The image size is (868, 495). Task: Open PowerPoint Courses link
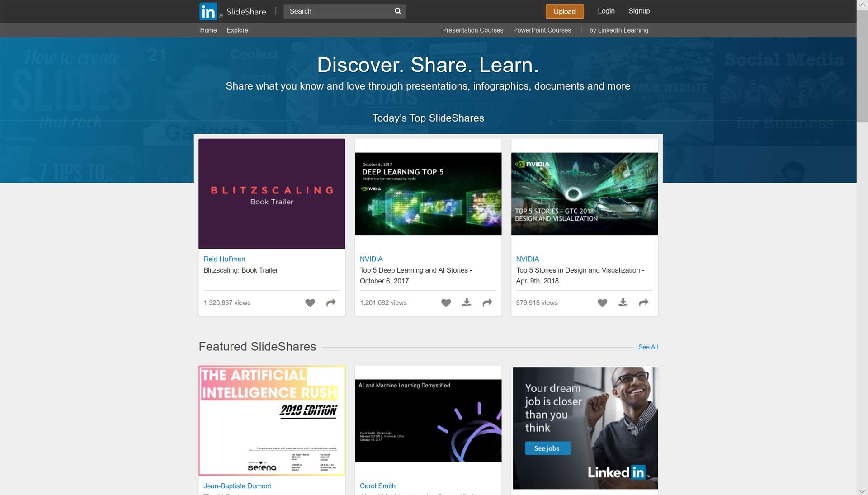542,30
